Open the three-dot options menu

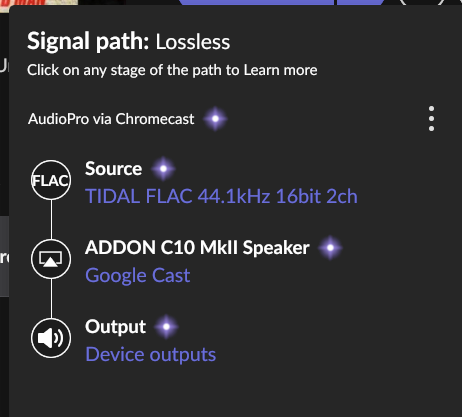point(431,119)
